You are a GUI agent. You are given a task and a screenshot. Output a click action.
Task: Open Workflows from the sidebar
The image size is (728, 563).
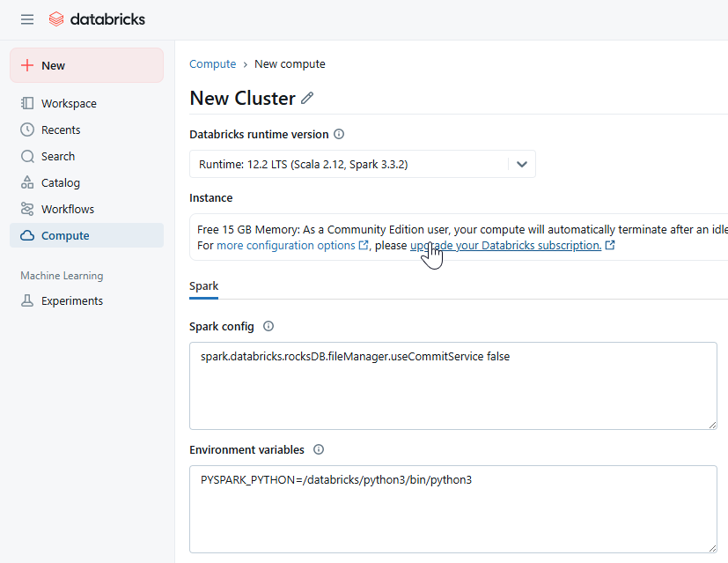[x=87, y=209]
